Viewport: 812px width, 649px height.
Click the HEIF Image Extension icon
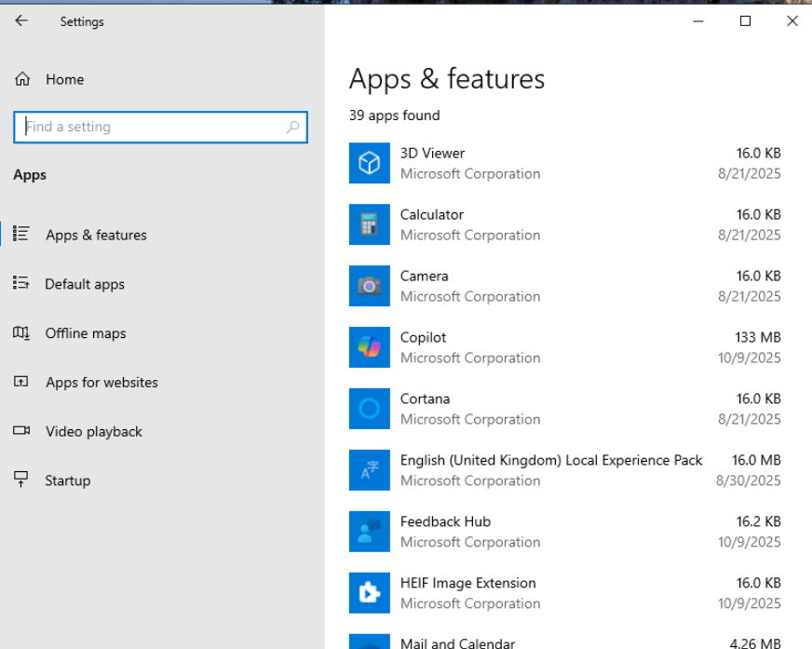point(370,593)
